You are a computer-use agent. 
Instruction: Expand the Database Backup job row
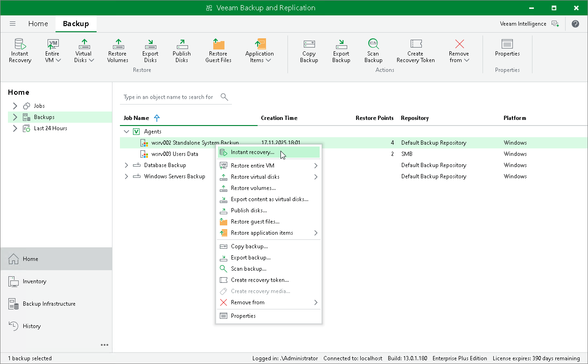126,165
